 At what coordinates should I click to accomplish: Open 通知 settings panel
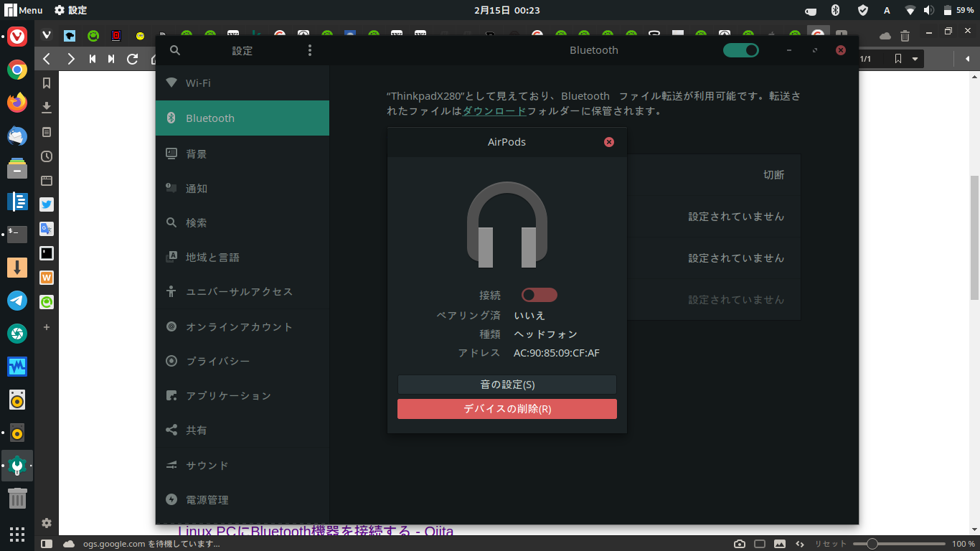click(x=242, y=189)
